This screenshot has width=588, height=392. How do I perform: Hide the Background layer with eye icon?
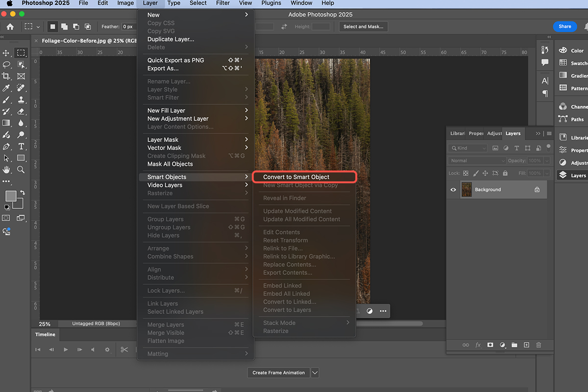(x=453, y=190)
